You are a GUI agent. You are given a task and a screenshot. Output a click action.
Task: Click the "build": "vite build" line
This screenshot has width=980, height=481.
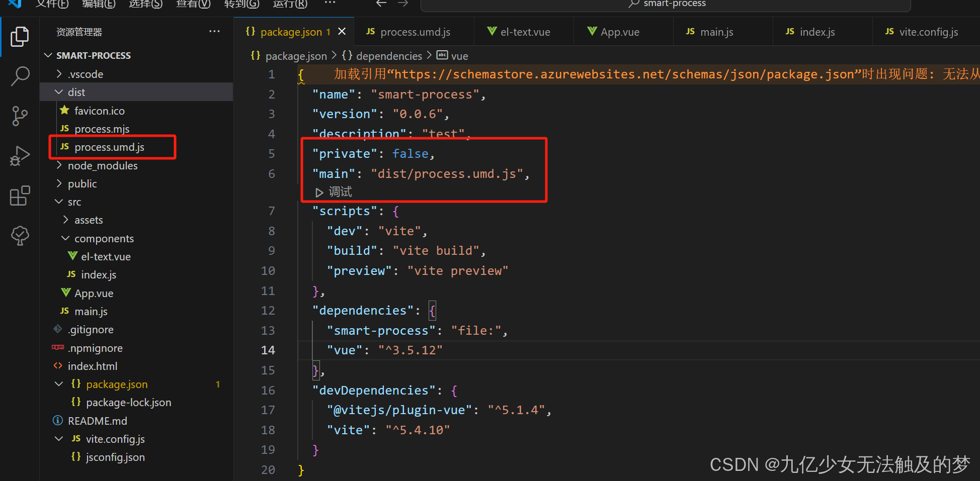click(x=406, y=251)
